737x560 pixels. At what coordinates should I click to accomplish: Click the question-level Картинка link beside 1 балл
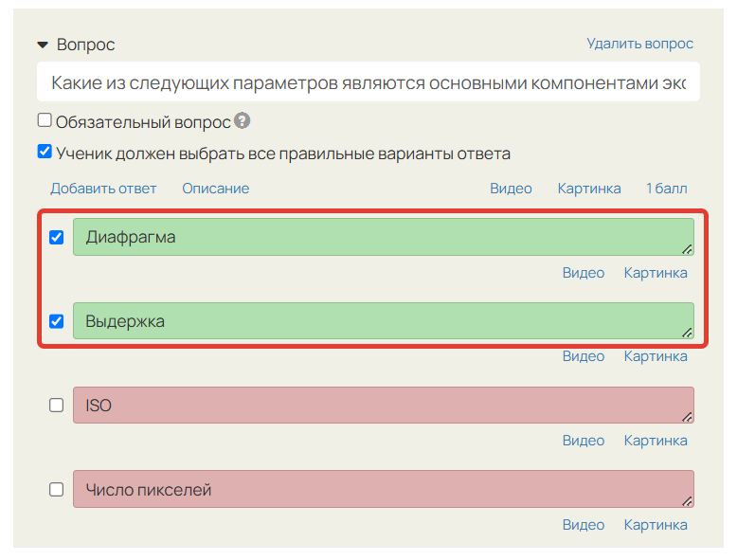(x=589, y=189)
